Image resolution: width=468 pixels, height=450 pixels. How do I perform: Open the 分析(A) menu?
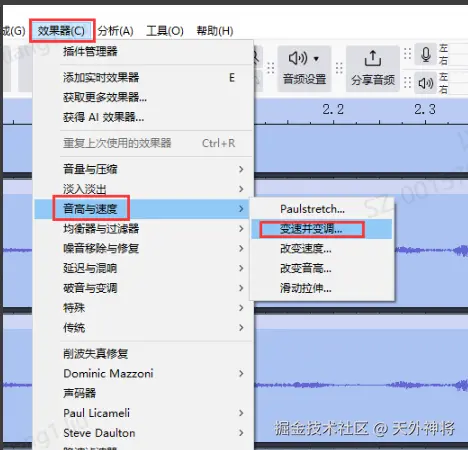[x=115, y=31]
